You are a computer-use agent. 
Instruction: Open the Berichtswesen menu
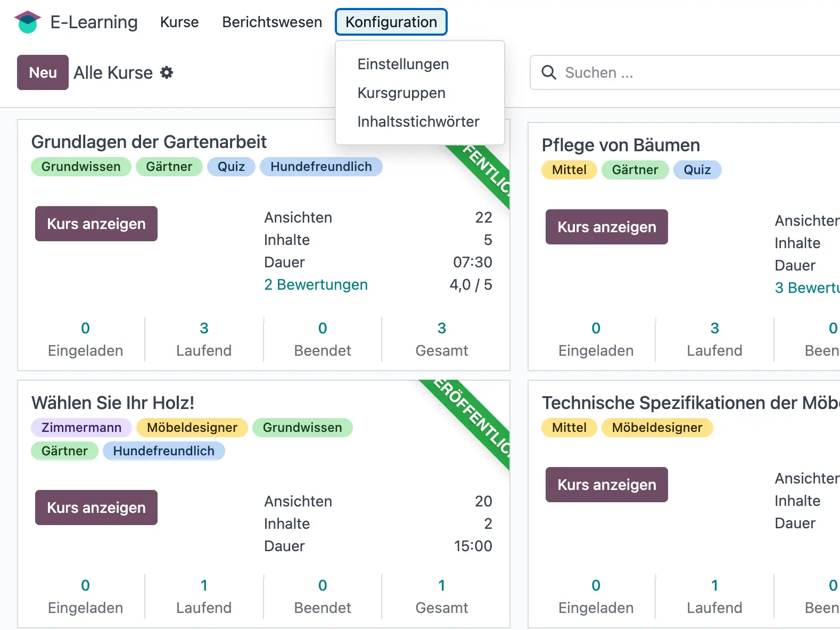(x=271, y=22)
